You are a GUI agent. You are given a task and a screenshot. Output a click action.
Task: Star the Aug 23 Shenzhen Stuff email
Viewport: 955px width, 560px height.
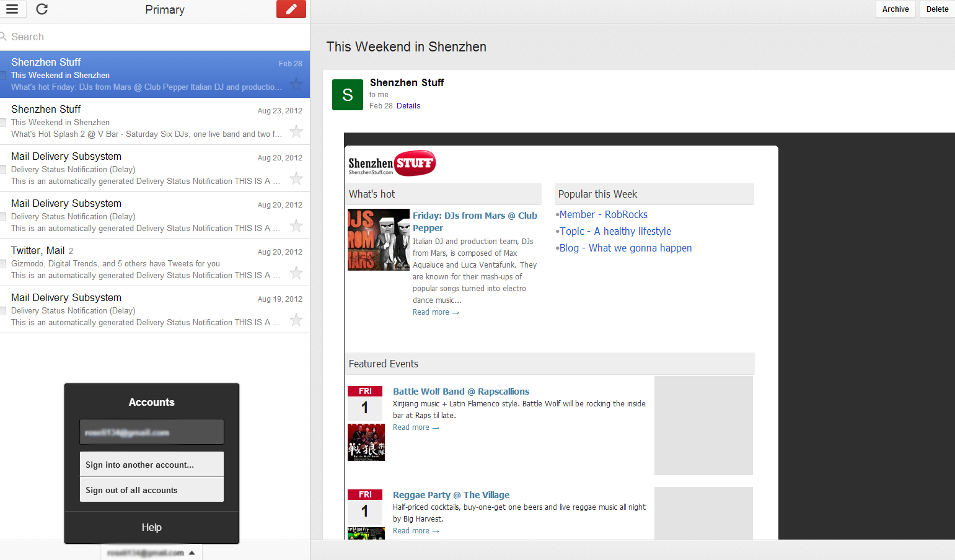point(296,131)
